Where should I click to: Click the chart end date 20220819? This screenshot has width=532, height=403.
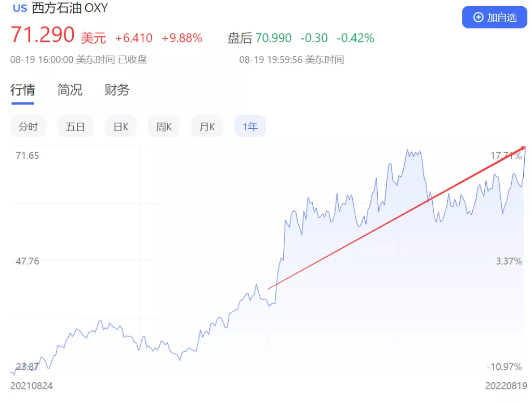coord(506,386)
